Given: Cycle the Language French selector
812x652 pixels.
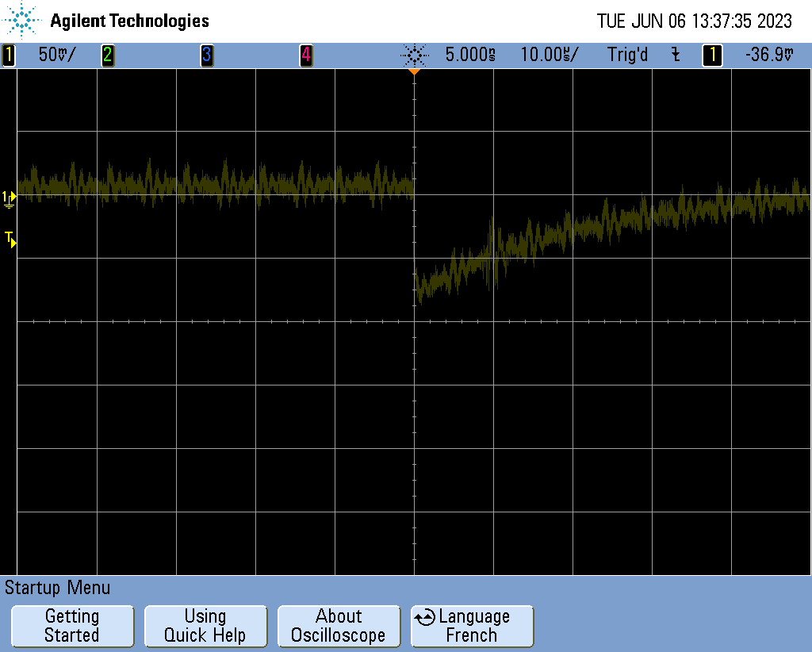Looking at the screenshot, I should click(x=473, y=626).
